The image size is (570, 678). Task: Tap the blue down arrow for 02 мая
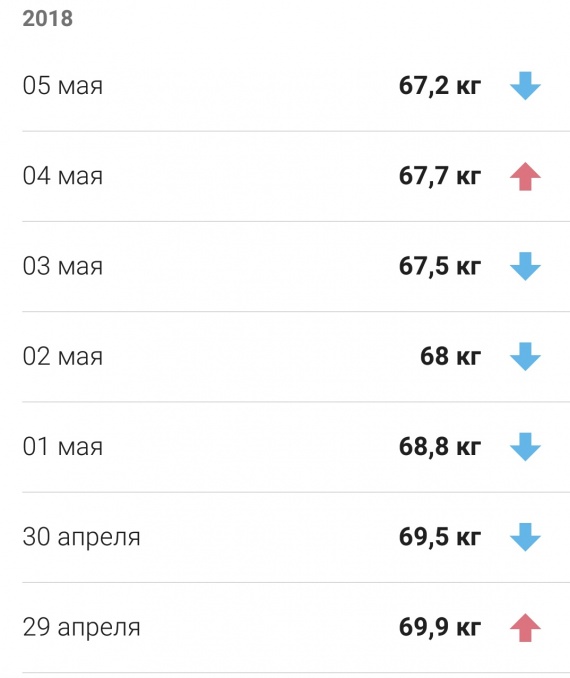pos(525,357)
